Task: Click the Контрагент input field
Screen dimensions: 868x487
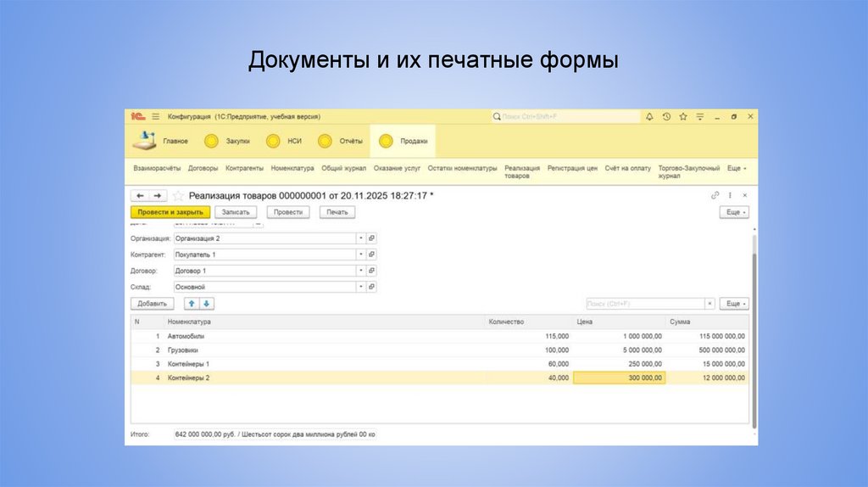Action: point(264,255)
